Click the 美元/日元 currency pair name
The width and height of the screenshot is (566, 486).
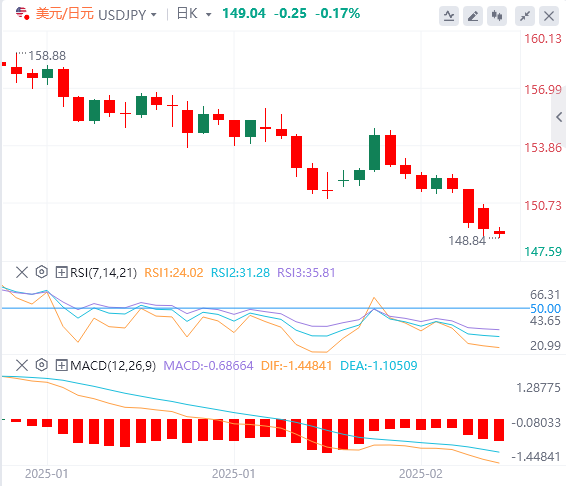[65, 14]
